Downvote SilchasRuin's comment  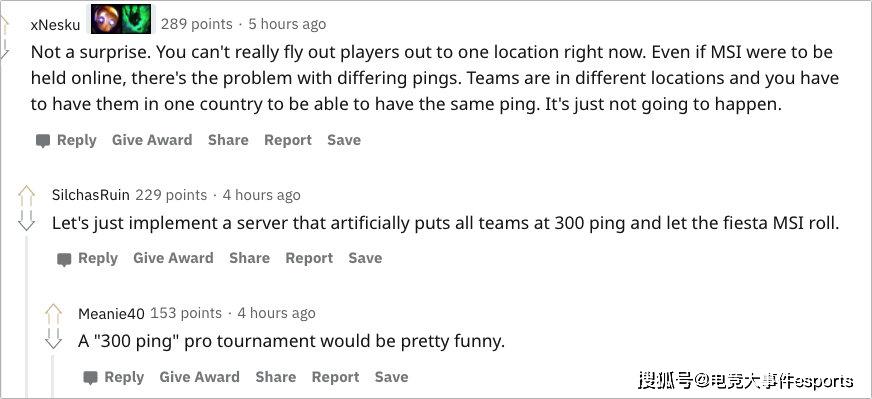(26, 221)
